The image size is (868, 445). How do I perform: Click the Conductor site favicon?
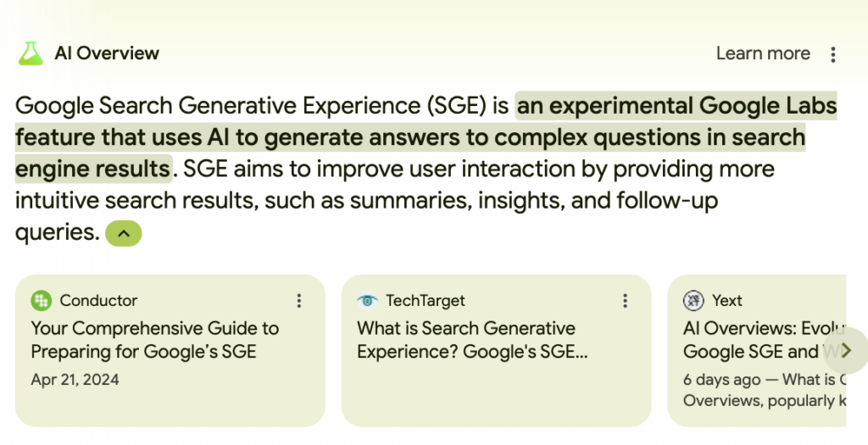coord(41,301)
